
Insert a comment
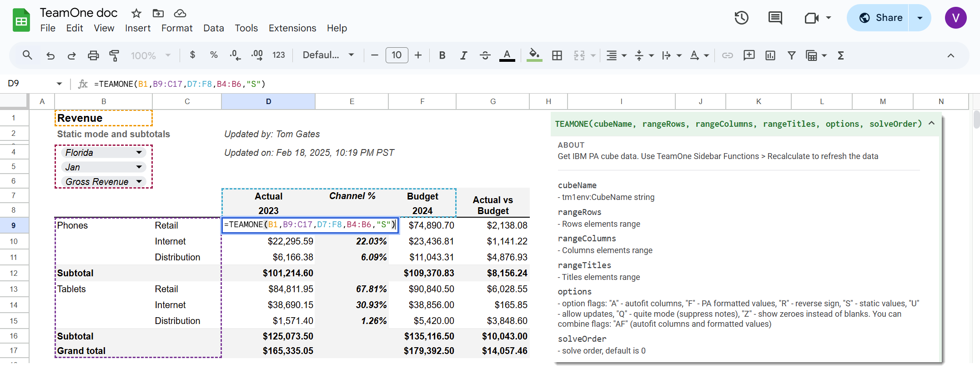[749, 55]
